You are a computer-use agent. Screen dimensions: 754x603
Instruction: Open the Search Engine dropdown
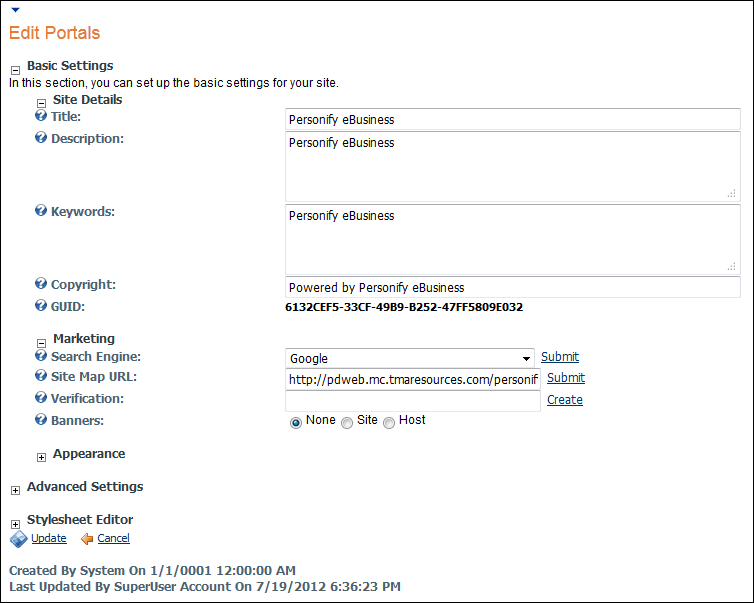526,359
